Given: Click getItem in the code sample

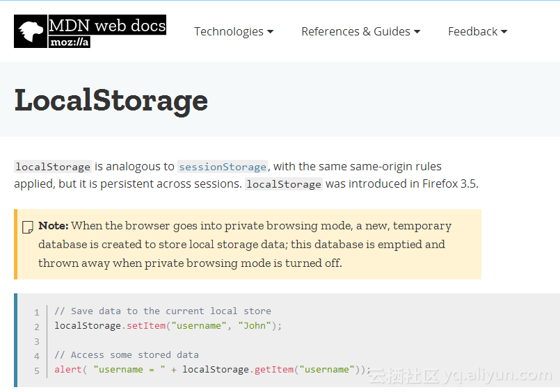Looking at the screenshot, I should 273,369.
